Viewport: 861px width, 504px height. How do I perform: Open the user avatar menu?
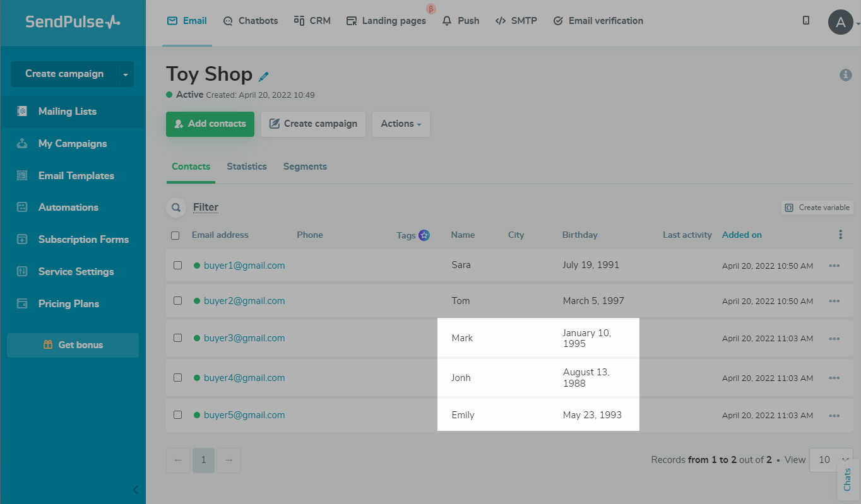[841, 22]
